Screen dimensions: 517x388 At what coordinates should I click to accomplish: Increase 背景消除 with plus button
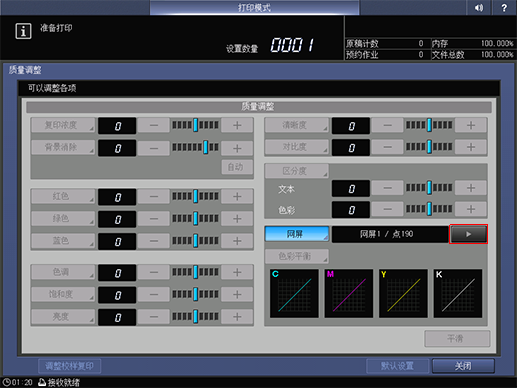237,148
